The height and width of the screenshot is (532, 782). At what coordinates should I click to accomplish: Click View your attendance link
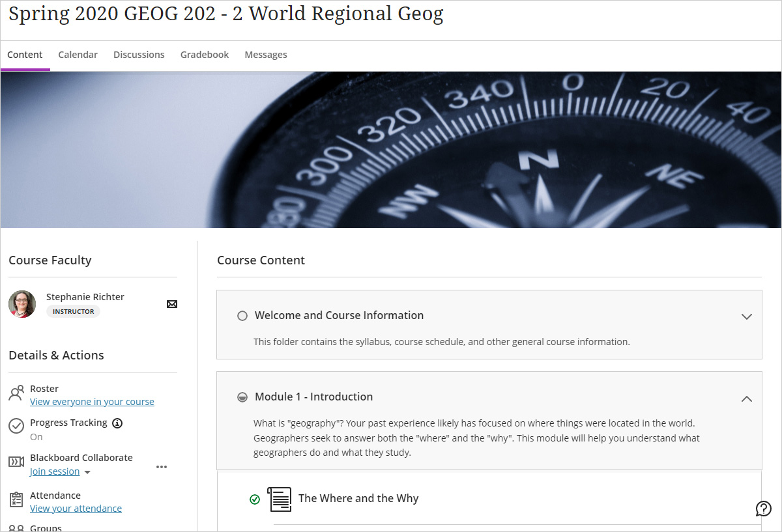tap(76, 509)
